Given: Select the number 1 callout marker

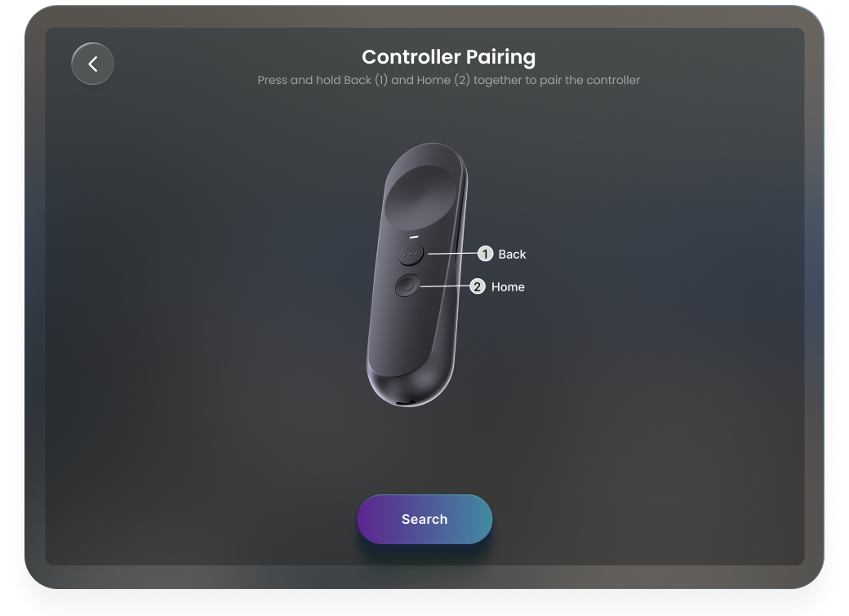Looking at the screenshot, I should pyautogui.click(x=485, y=254).
